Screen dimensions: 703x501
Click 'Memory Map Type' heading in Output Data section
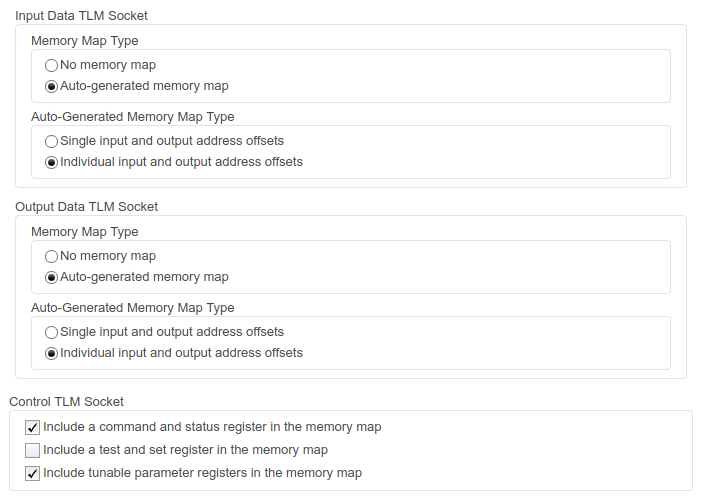85,232
